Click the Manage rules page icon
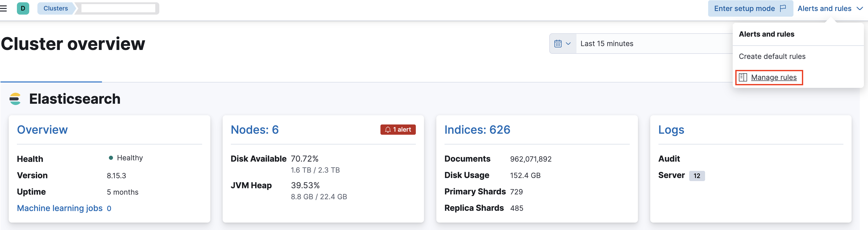The image size is (868, 230). 743,77
